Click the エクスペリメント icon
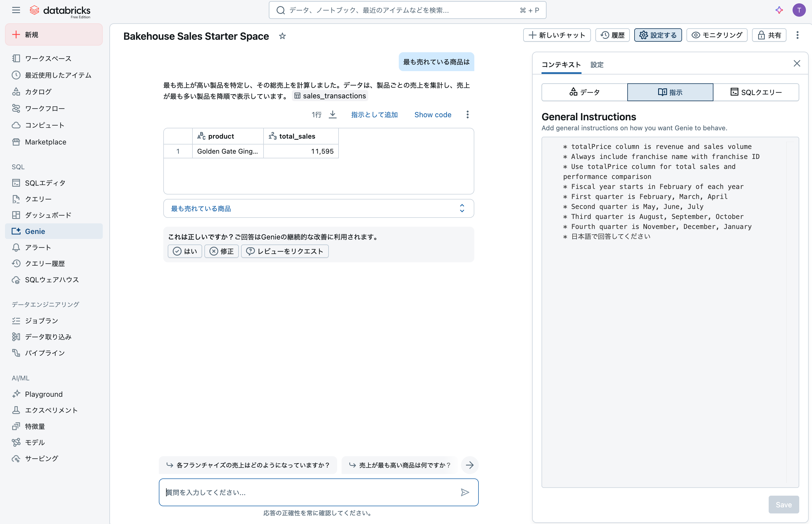The width and height of the screenshot is (812, 524). (16, 410)
